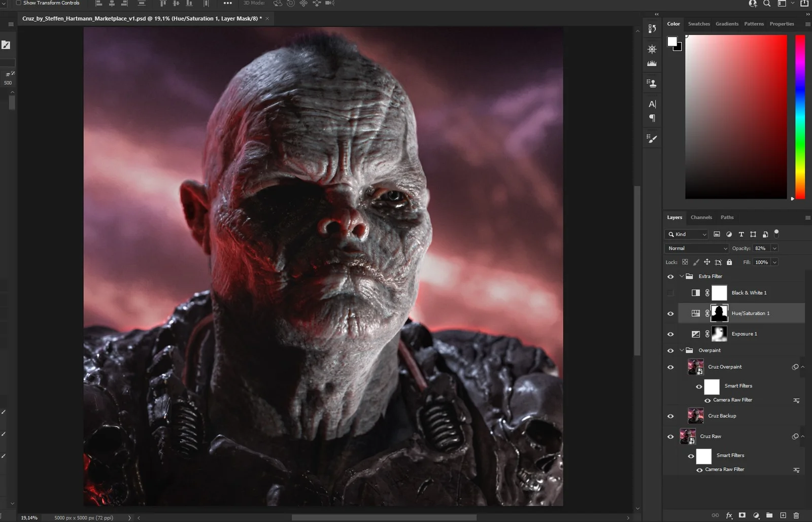This screenshot has height=522, width=812.
Task: Pick a color in the color gradient field
Action: pos(736,117)
